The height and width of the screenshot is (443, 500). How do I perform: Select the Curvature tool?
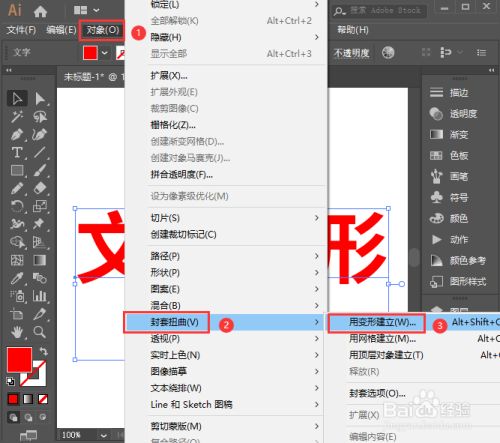40,134
